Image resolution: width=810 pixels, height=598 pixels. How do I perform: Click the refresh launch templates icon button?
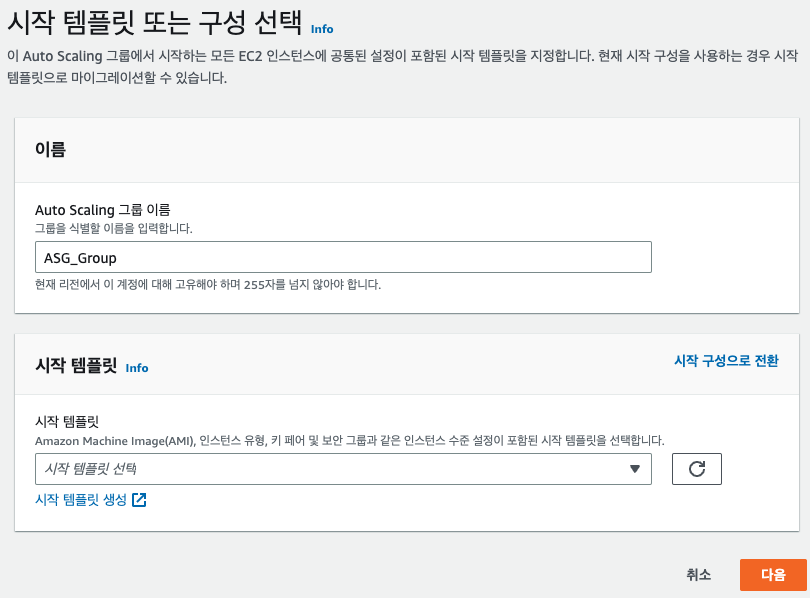click(x=696, y=469)
